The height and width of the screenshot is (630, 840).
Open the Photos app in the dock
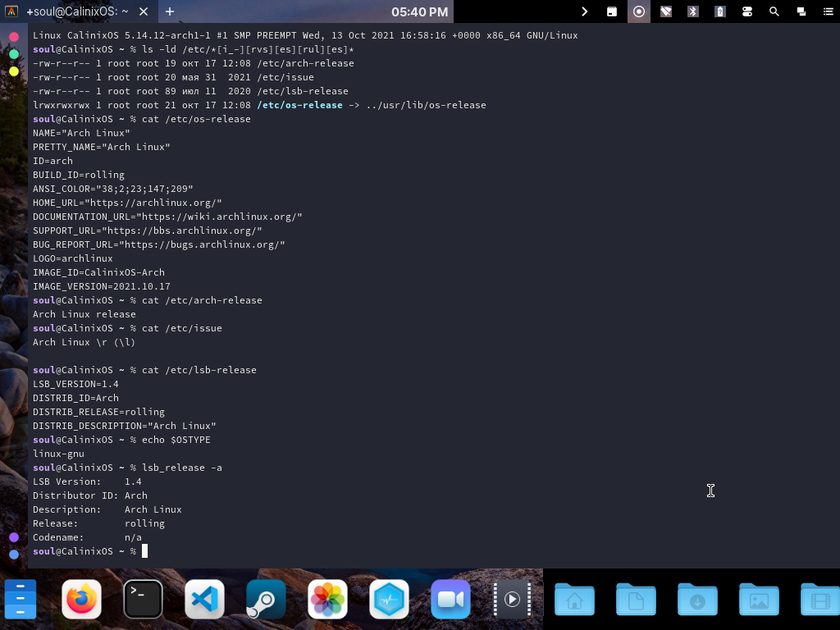[328, 599]
